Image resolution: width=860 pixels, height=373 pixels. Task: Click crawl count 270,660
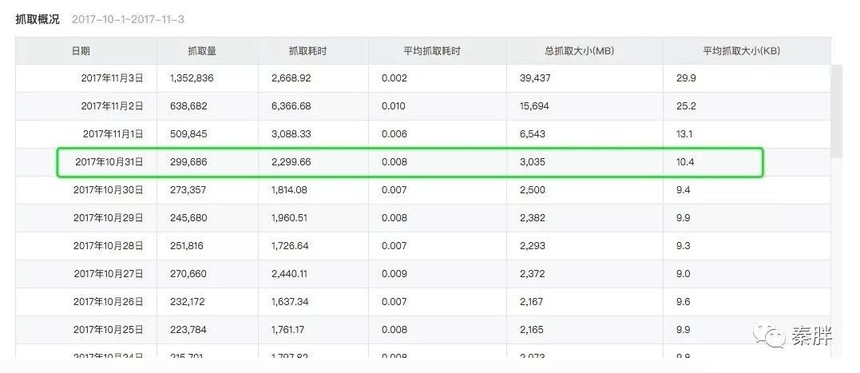click(188, 274)
